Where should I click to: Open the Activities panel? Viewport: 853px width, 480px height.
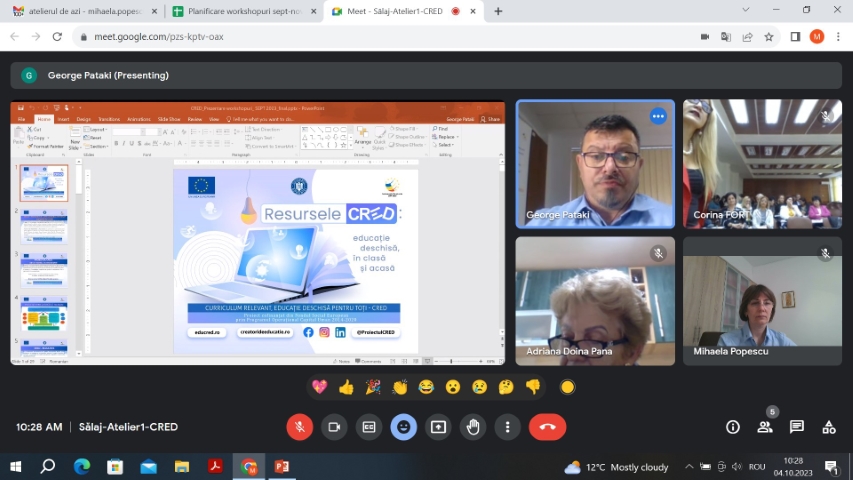click(829, 427)
